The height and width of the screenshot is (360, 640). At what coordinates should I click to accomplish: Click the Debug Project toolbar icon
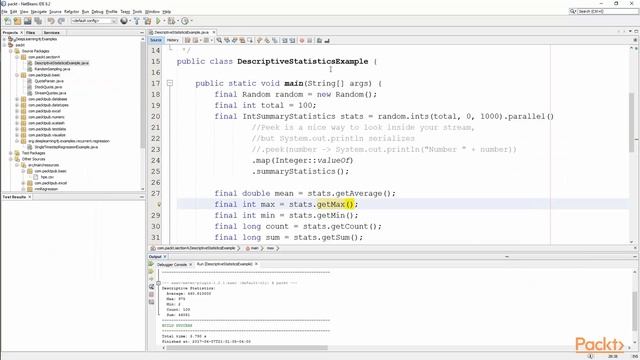tap(171, 21)
